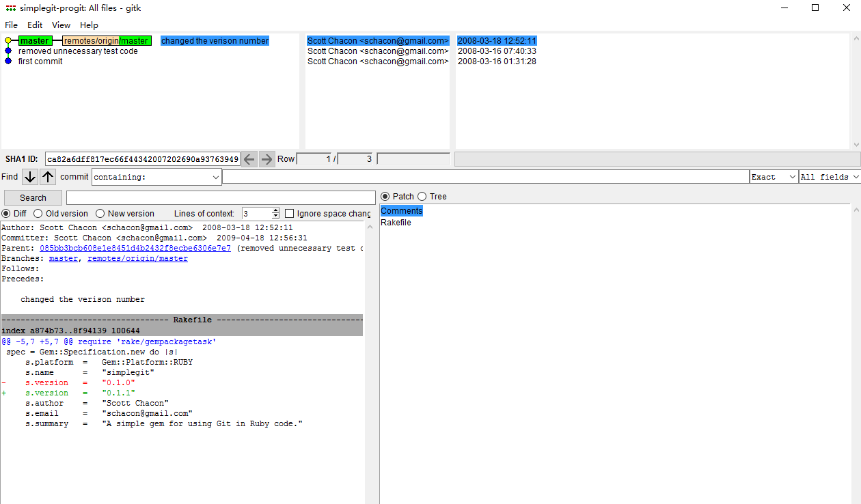This screenshot has height=504, width=861.
Task: Select Comments in the file list
Action: tap(402, 211)
